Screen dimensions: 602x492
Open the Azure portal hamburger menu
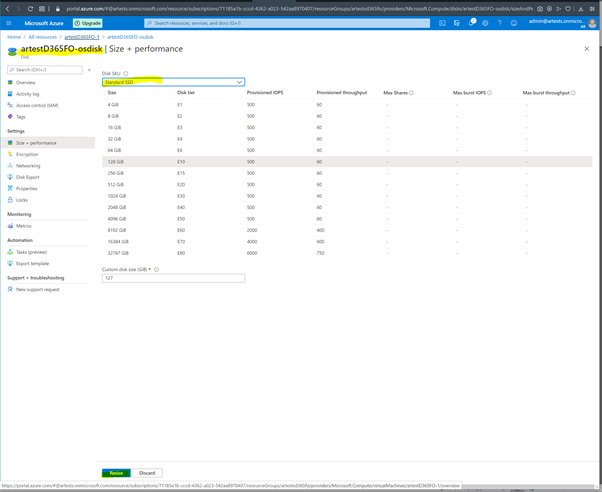[9, 23]
